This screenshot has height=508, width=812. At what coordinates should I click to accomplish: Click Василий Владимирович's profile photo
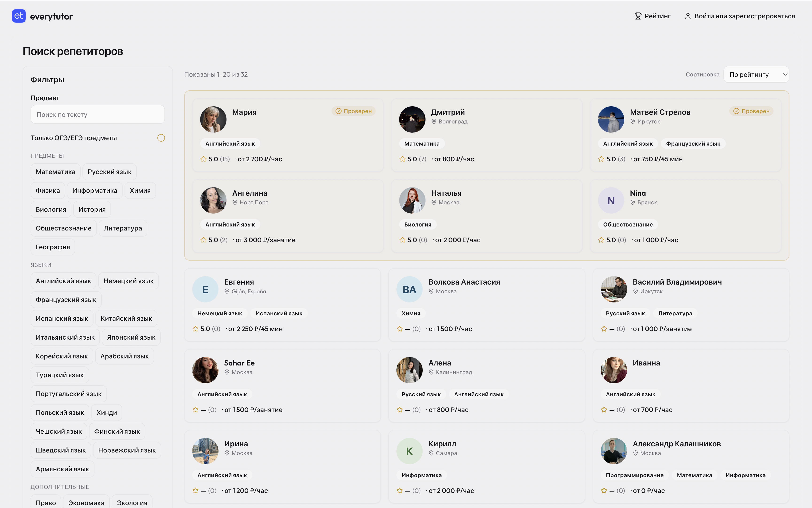[613, 289]
